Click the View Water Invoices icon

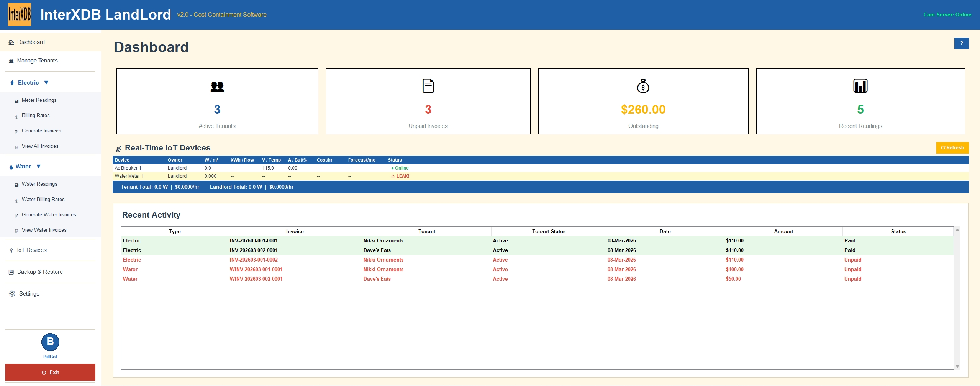(x=16, y=231)
